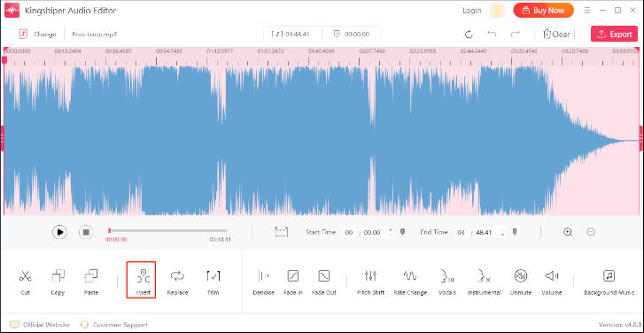Select the Cut tool
The width and height of the screenshot is (644, 333).
25,283
